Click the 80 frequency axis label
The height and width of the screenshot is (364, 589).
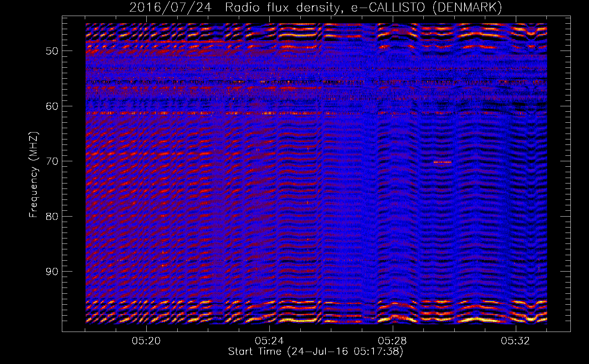coord(52,217)
